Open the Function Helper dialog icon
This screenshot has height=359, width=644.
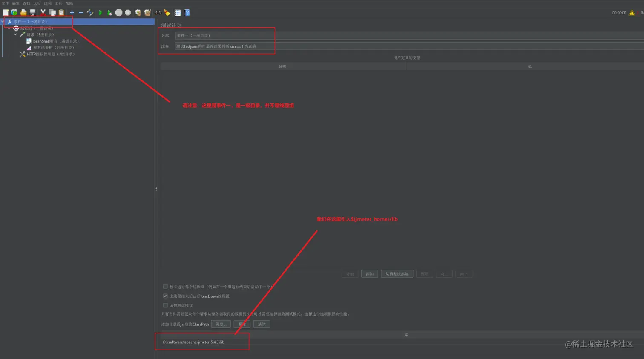point(178,13)
